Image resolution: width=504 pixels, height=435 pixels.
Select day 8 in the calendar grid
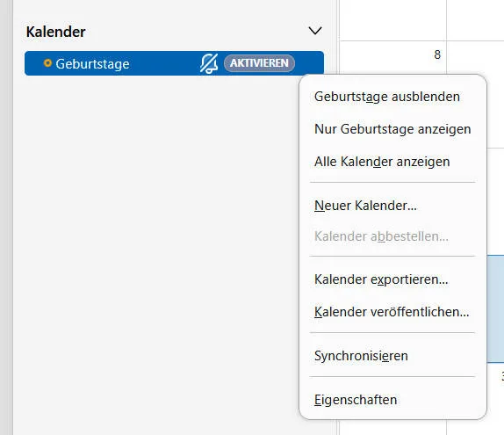[437, 54]
